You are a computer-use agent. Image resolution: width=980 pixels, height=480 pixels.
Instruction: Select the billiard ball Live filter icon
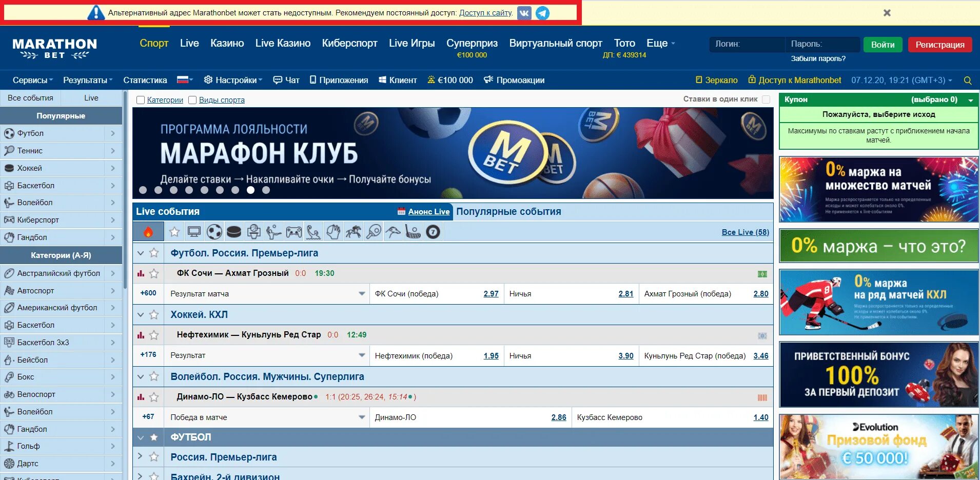(x=433, y=232)
